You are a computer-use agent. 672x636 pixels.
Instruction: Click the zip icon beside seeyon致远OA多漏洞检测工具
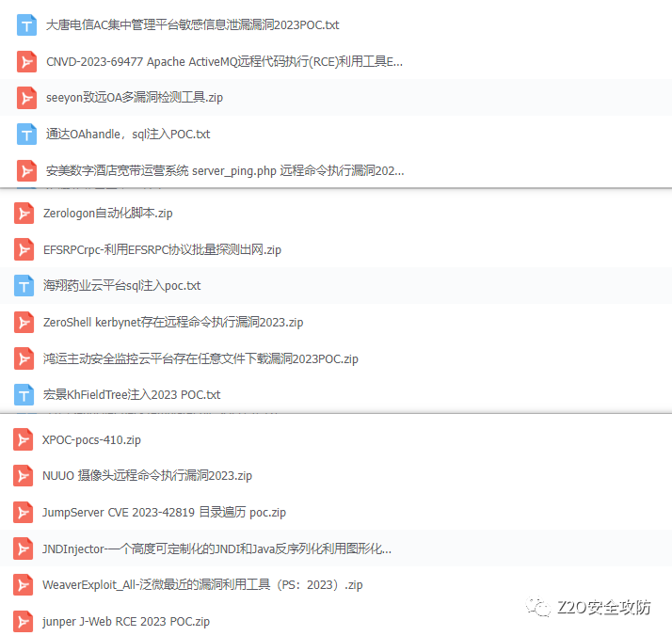tap(26, 98)
